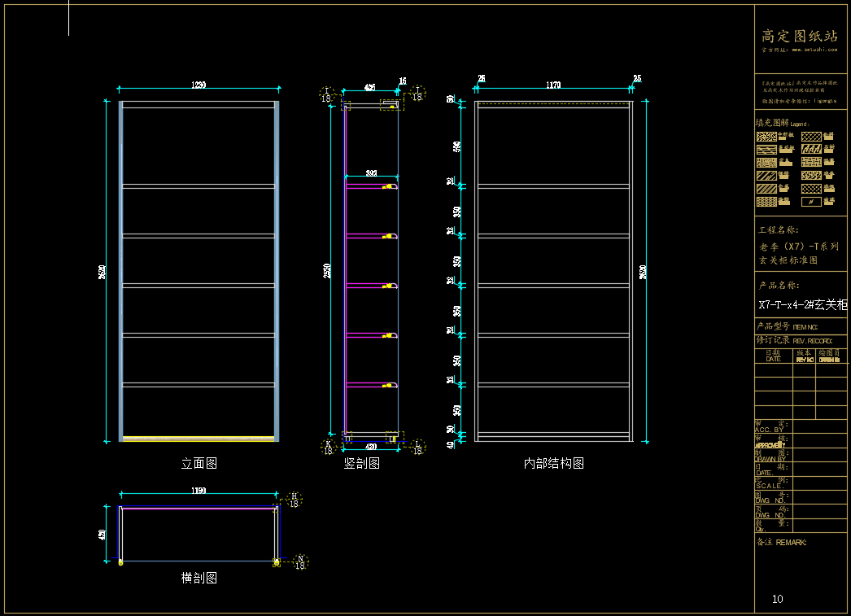Click the J-18 detail callout bubble
Image resolution: width=851 pixels, height=616 pixels.
click(x=417, y=94)
